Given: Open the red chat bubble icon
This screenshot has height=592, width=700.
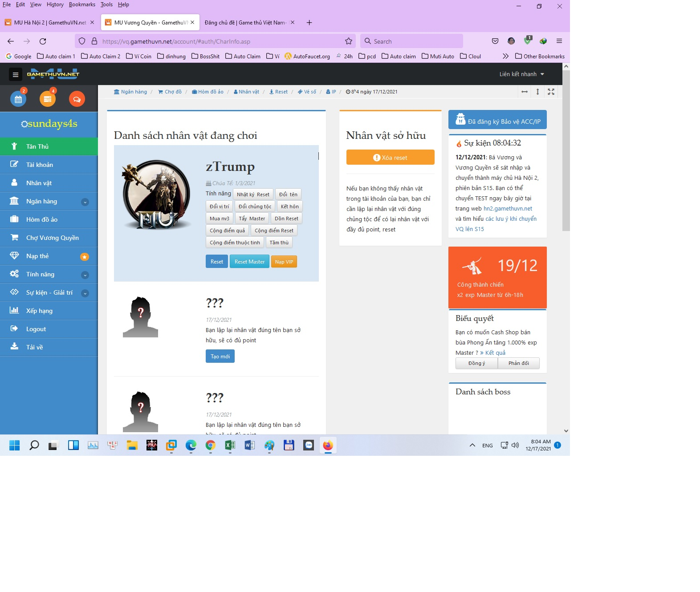Looking at the screenshot, I should click(77, 99).
